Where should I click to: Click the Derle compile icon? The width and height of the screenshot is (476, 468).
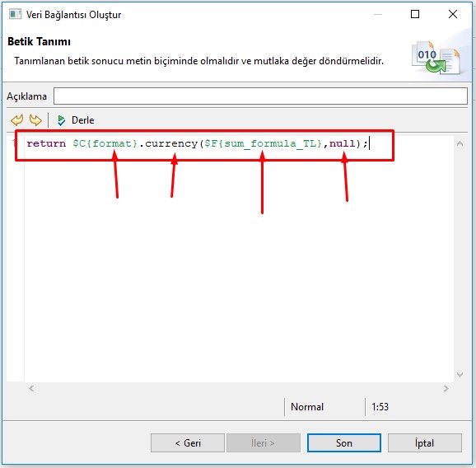click(61, 120)
